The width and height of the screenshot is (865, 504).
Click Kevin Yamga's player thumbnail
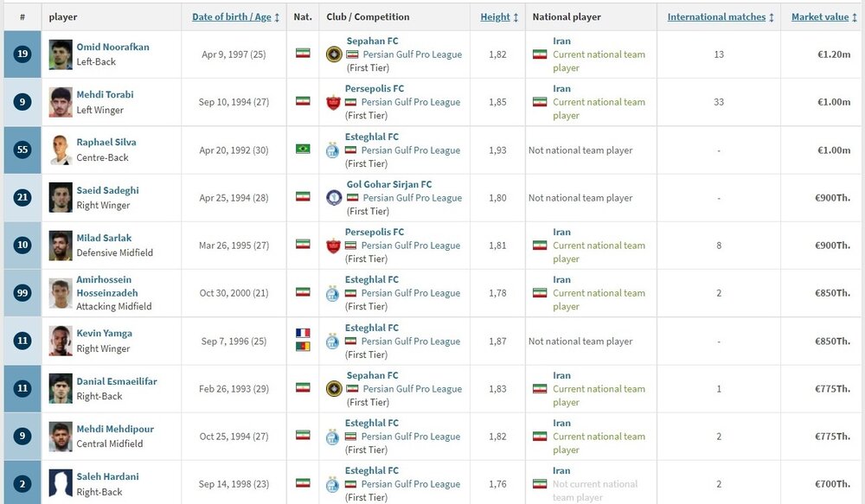61,341
